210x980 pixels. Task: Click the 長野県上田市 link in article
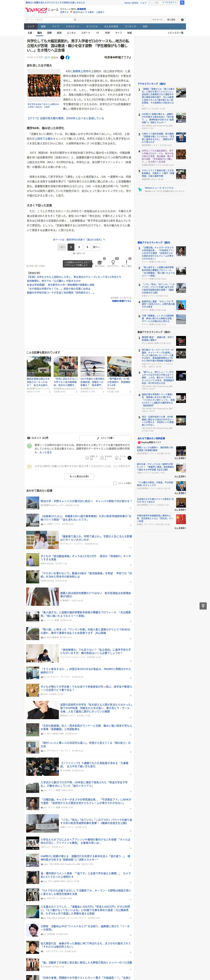click(80, 71)
